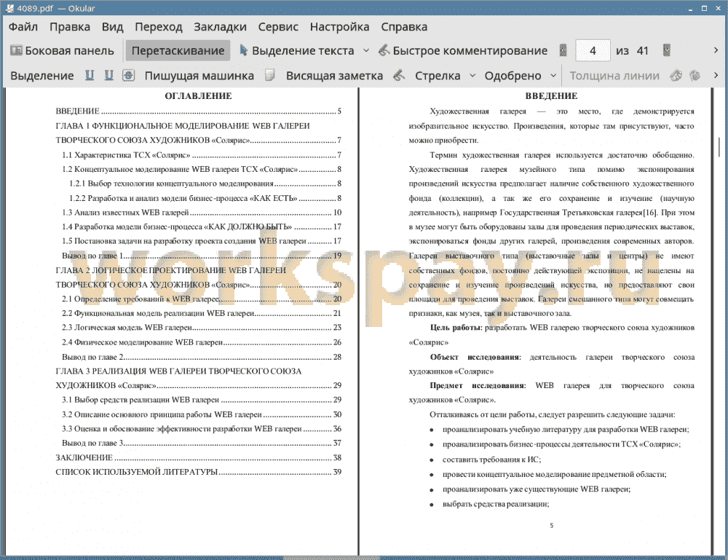Open the Правка menu
Screen dimensions: 728x560
[70, 27]
